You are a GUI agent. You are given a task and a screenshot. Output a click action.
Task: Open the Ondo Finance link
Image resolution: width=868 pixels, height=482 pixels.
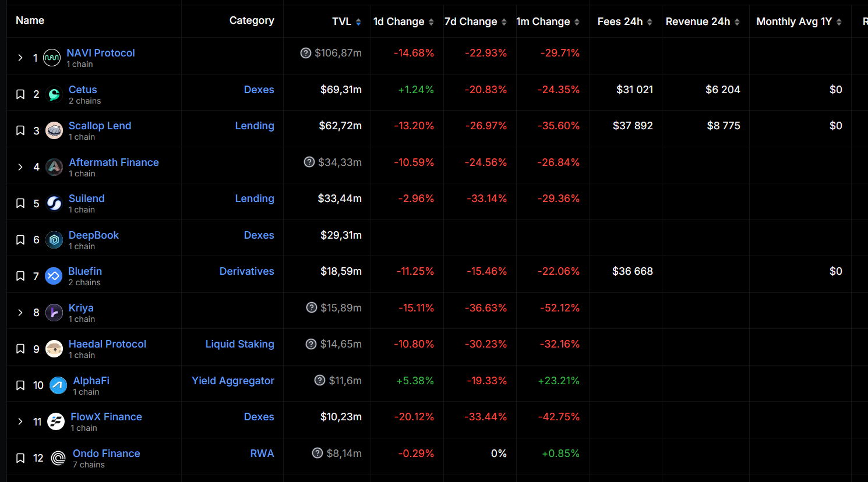106,453
